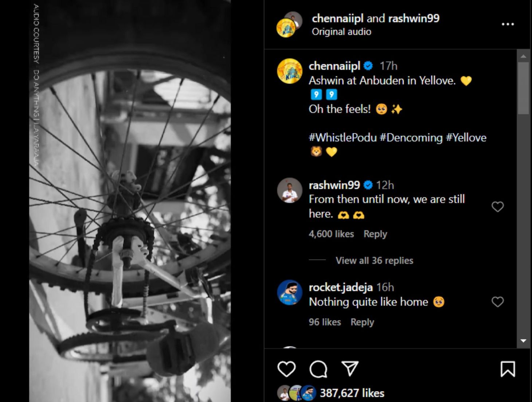
Task: Open the three-dot more options menu
Action: point(508,24)
